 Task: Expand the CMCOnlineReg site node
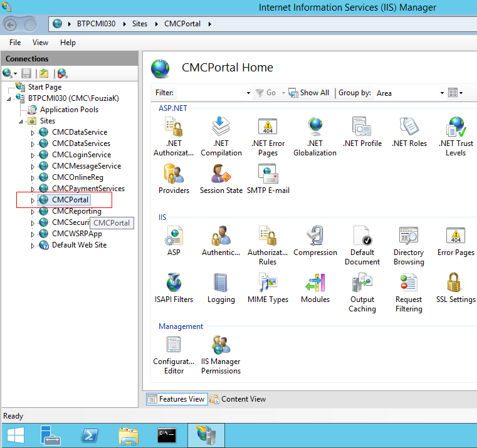click(x=33, y=177)
